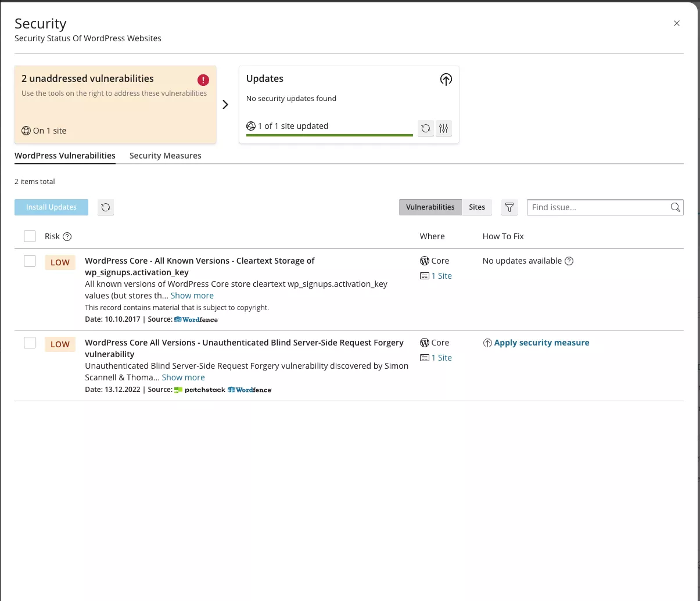Expand Request Forgery description via Show more
The height and width of the screenshot is (601, 700).
tap(183, 377)
